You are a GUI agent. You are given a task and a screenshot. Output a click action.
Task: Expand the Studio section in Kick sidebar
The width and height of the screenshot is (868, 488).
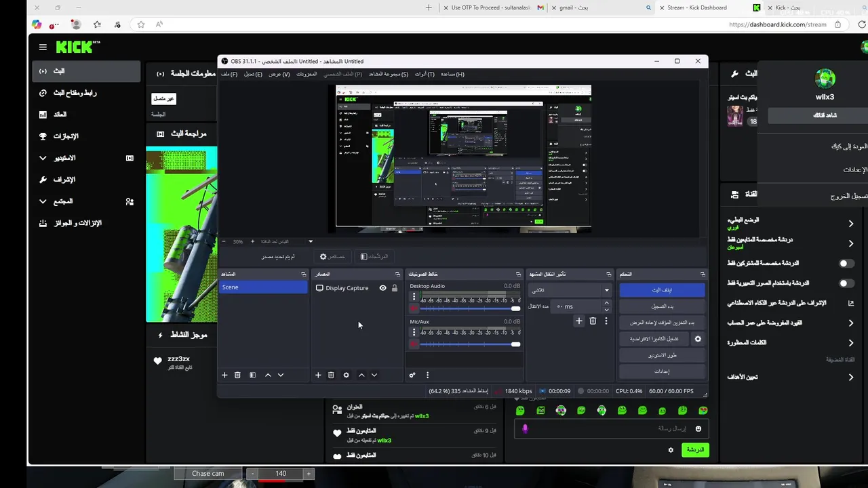(x=43, y=158)
